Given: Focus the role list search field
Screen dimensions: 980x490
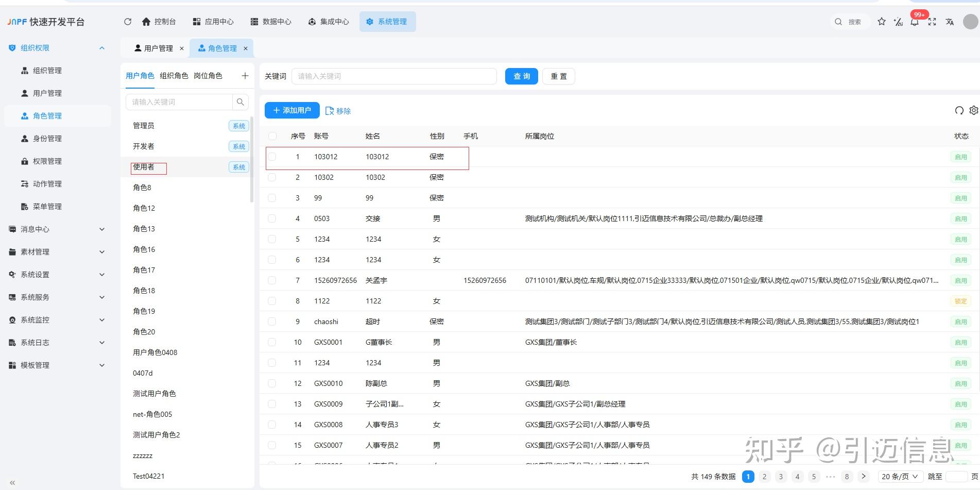Looking at the screenshot, I should [x=179, y=102].
